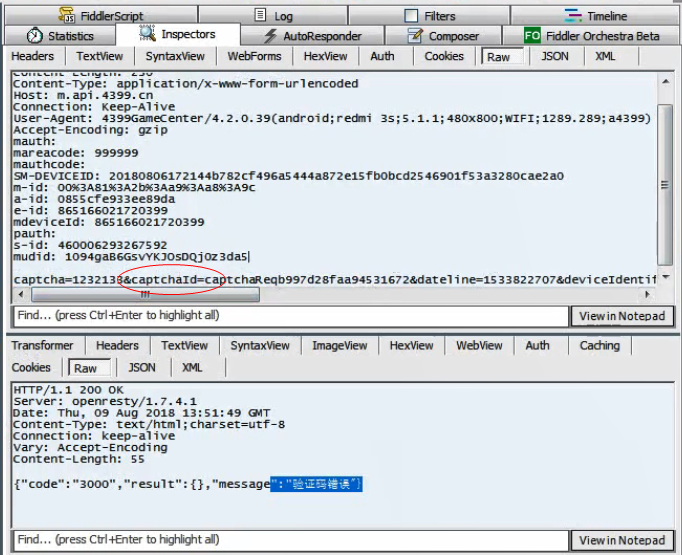Click the request pane scroll-down arrow
The height and width of the screenshot is (555, 682).
pos(665,277)
